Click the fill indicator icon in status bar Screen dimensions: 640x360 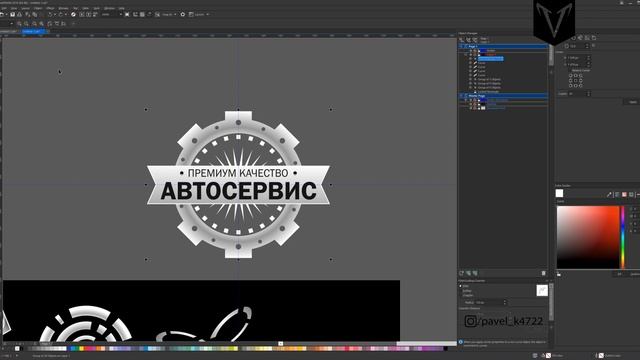[x=549, y=356]
